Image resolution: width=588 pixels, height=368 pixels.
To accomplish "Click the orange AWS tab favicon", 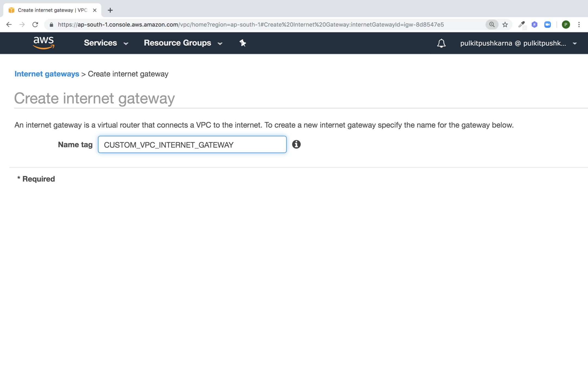I will [11, 10].
